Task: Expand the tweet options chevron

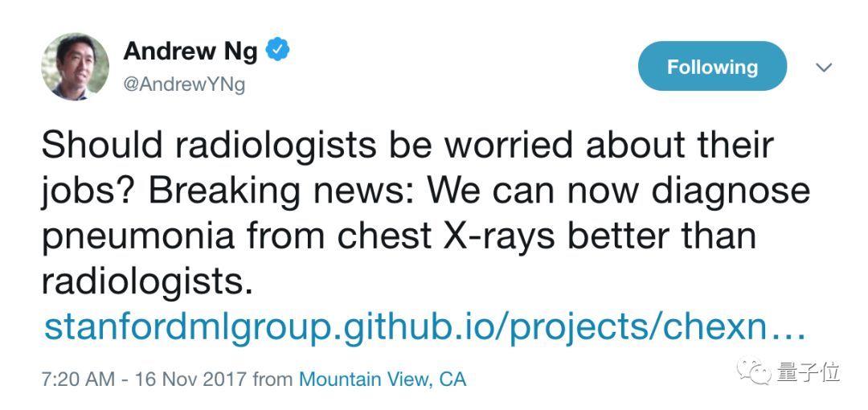Action: pos(823,68)
